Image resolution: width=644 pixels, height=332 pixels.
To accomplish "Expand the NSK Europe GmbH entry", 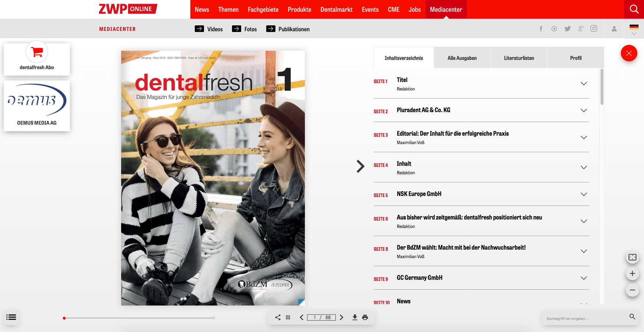I will coord(584,194).
